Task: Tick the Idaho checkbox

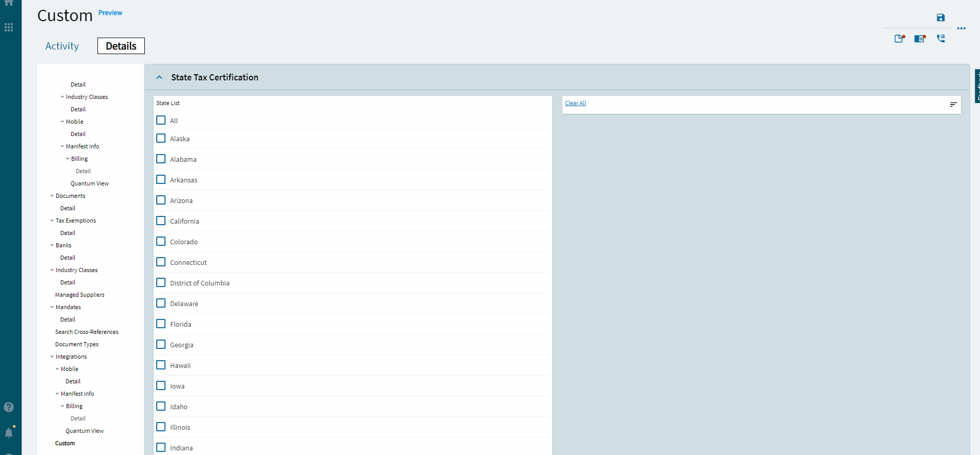Action: pyautogui.click(x=161, y=406)
